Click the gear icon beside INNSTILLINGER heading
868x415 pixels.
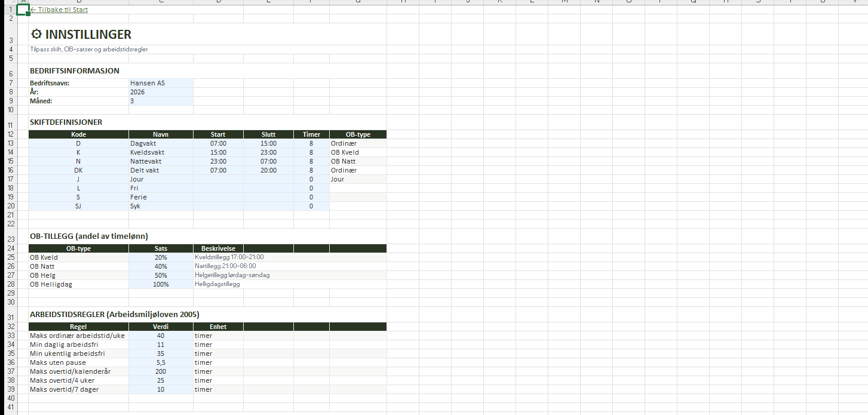(x=36, y=35)
